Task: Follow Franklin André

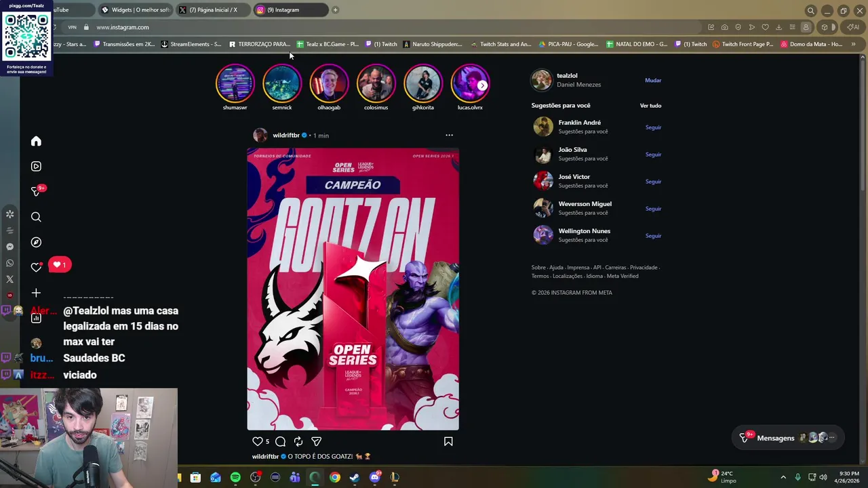Action: 653,127
